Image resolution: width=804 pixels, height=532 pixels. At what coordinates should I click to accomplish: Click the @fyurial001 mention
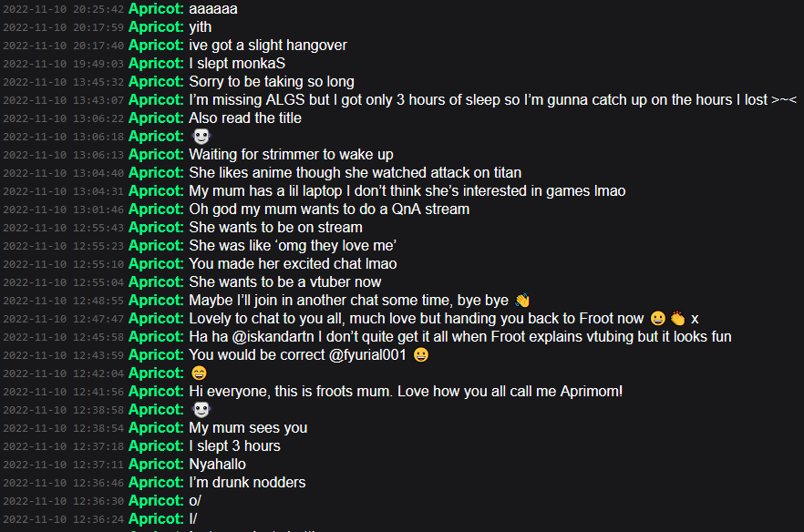(367, 354)
